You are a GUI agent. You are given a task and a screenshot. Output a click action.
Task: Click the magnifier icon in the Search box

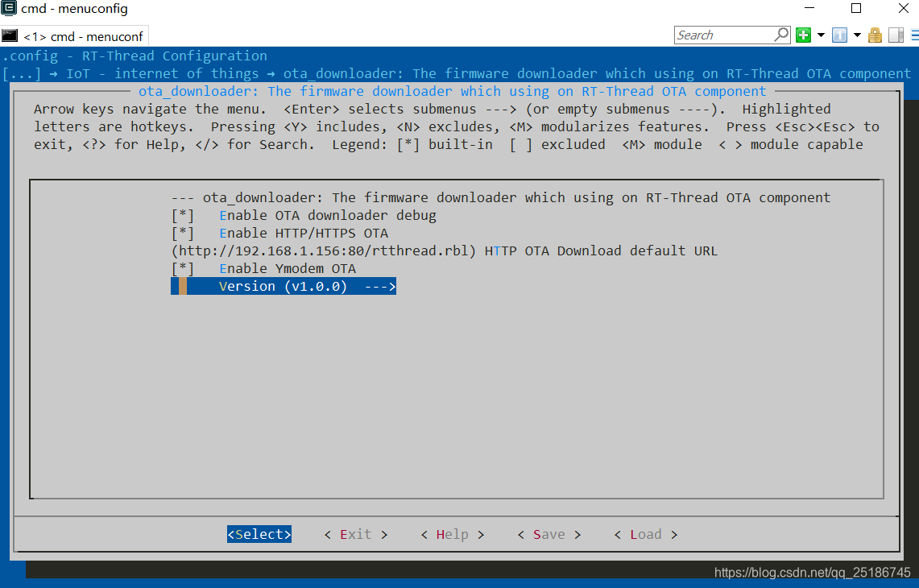[781, 35]
